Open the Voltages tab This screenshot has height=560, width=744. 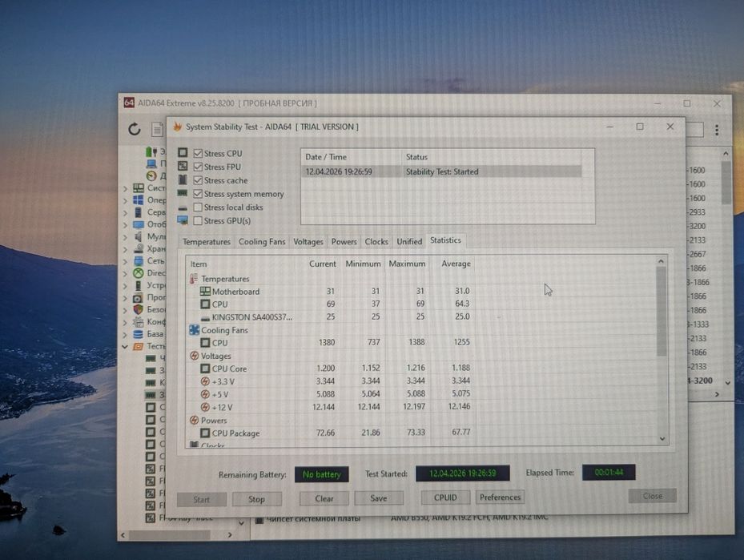pos(308,242)
